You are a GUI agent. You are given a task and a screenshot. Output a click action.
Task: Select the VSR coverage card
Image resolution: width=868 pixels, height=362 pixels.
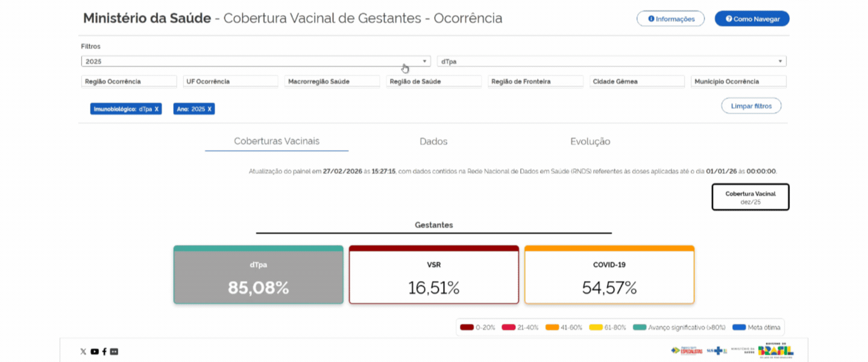tap(433, 275)
